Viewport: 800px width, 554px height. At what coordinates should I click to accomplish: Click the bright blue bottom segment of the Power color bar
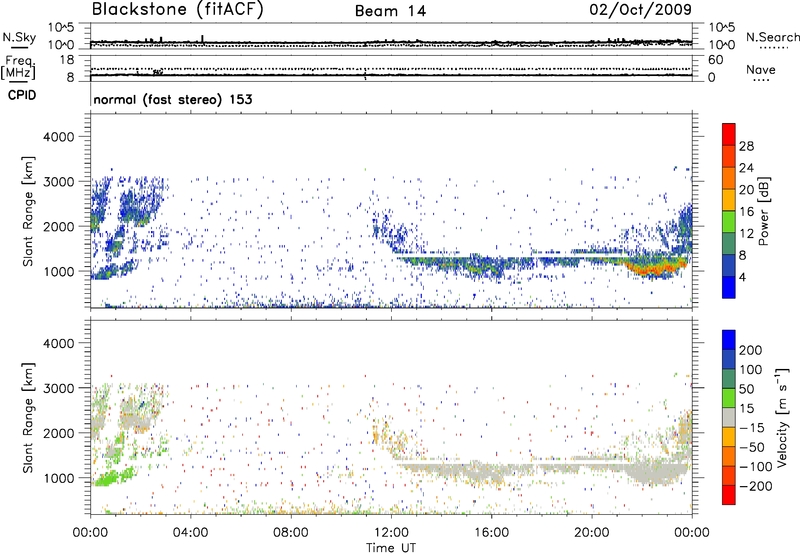[729, 287]
